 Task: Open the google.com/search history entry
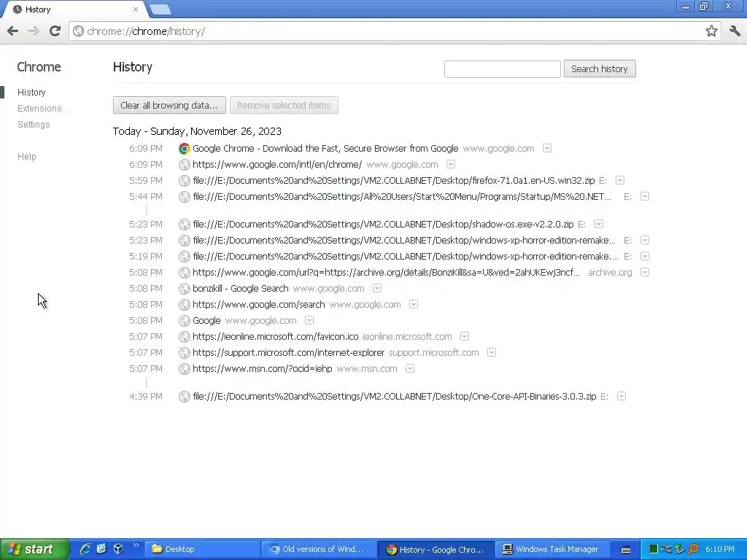click(x=259, y=305)
